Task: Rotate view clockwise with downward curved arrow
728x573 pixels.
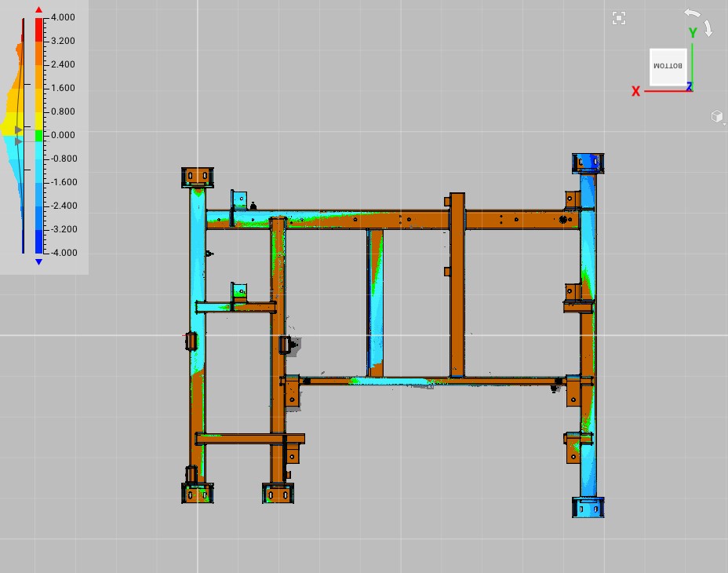Action: pos(708,28)
